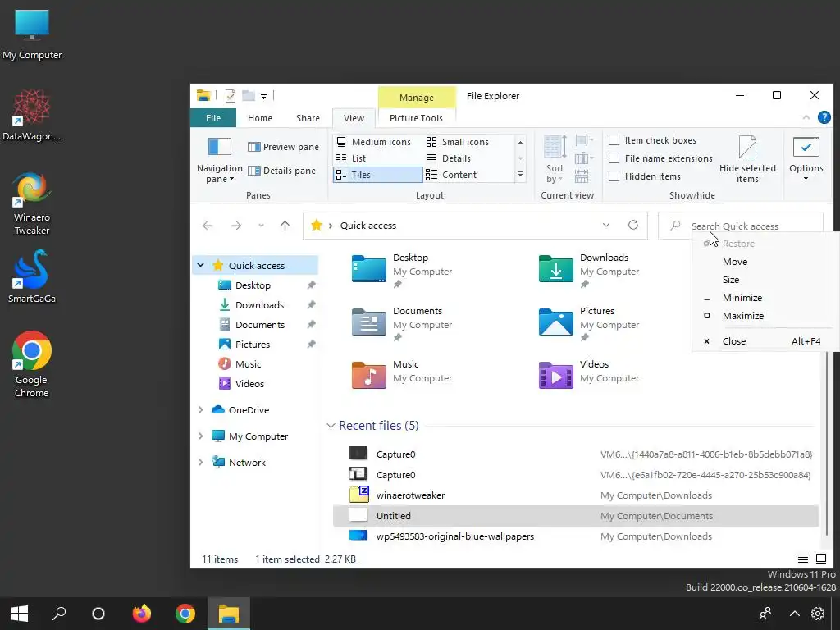Choose Close Alt+F4 from window menu
Image resolution: width=840 pixels, height=630 pixels.
coord(765,341)
